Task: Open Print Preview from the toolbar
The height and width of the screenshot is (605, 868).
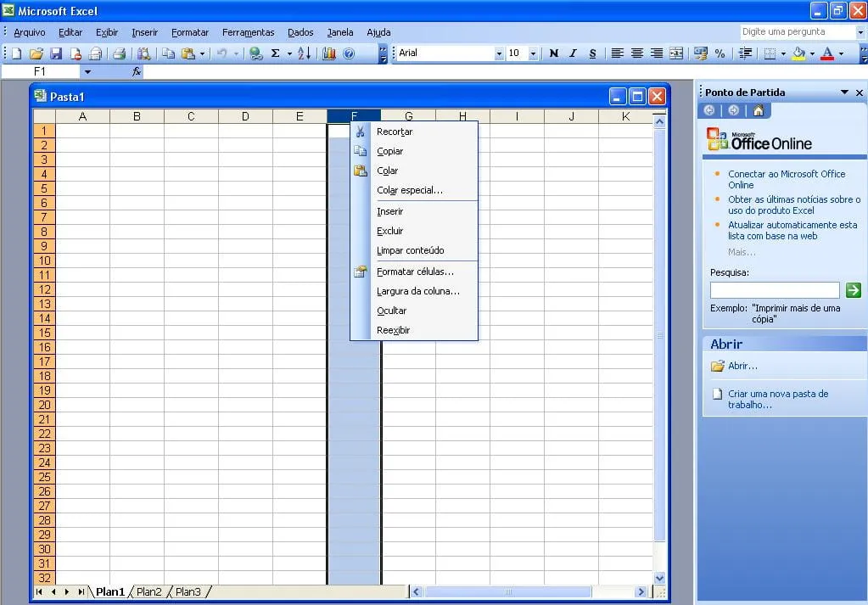Action: click(x=143, y=53)
